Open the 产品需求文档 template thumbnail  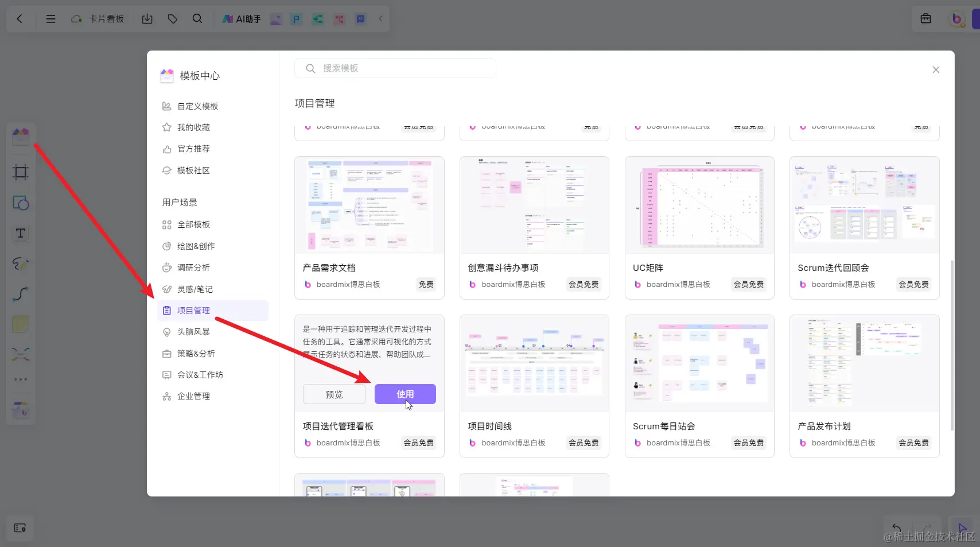[x=369, y=205]
